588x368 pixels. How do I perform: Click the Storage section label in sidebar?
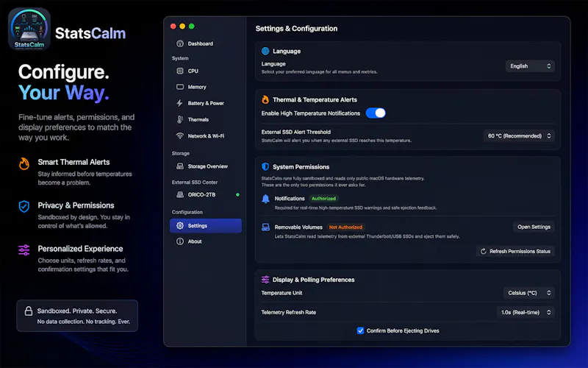click(180, 153)
